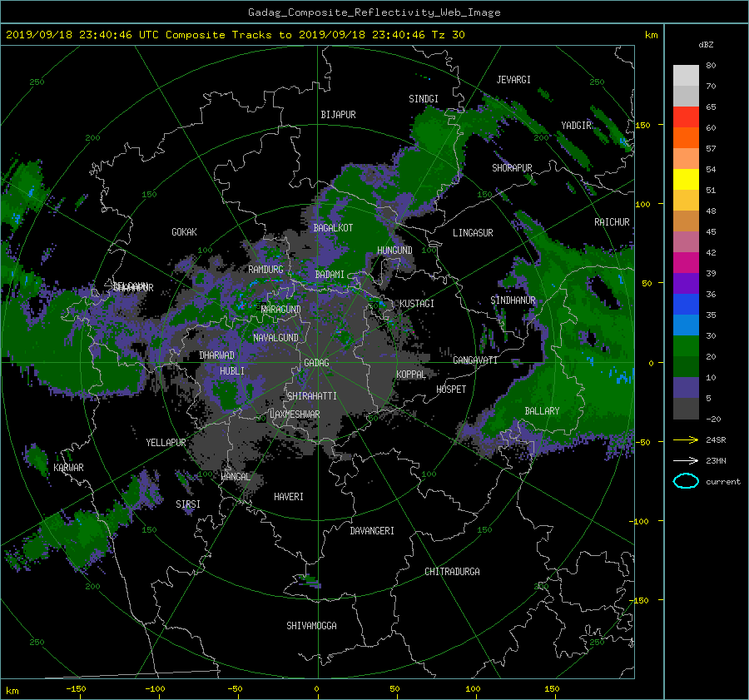This screenshot has width=749, height=700.
Task: Pick the dark gray 5 dBZ swatch
Action: (x=686, y=408)
